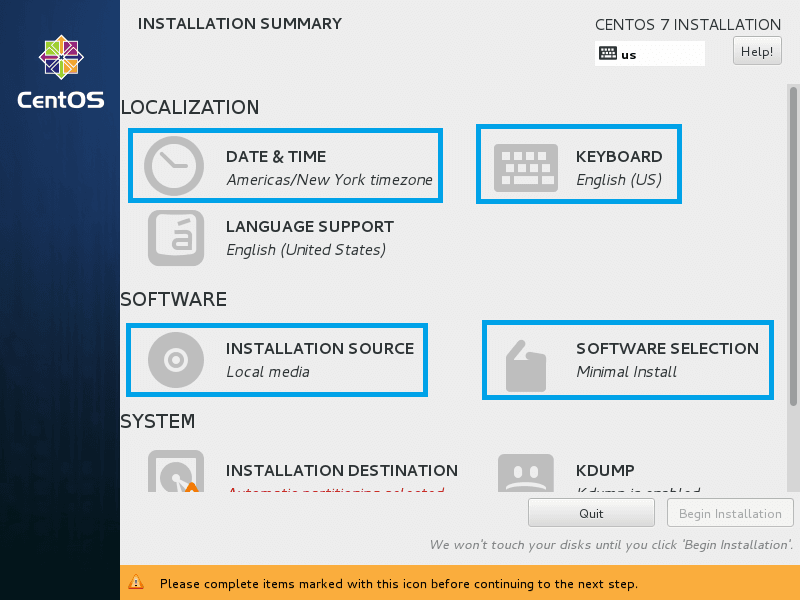The height and width of the screenshot is (600, 800).
Task: Click the Keyboard layout icon
Action: (526, 168)
